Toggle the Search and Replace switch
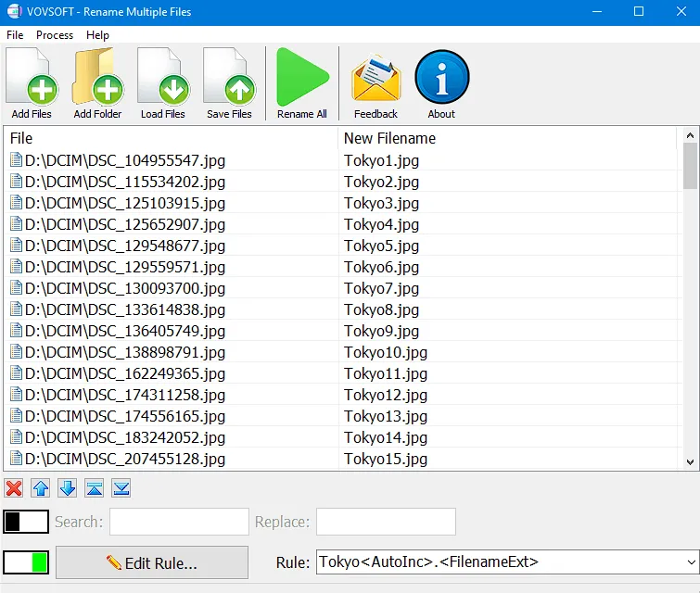 point(26,522)
